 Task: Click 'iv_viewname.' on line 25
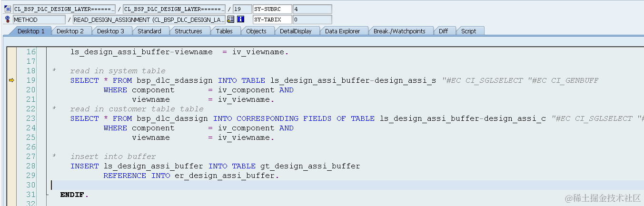point(246,137)
